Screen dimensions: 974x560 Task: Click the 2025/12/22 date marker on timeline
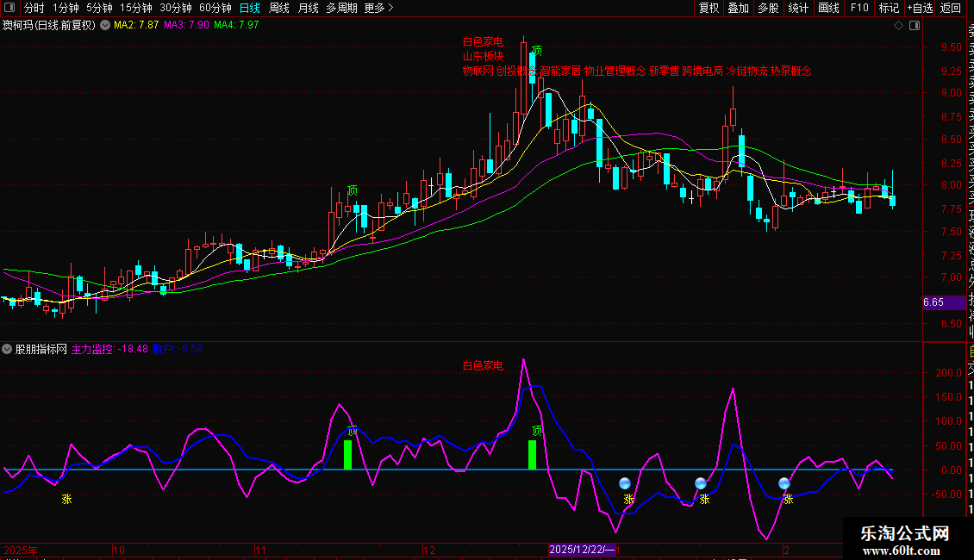[582, 550]
